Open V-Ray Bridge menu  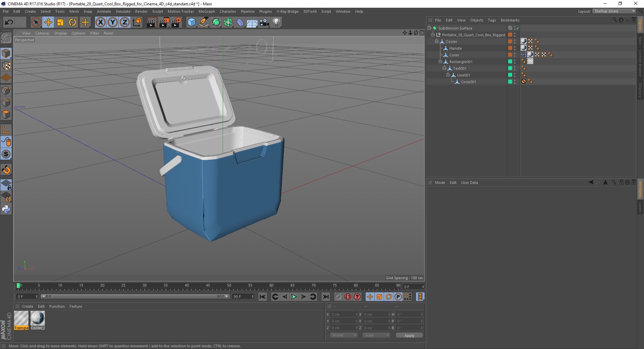pos(287,11)
